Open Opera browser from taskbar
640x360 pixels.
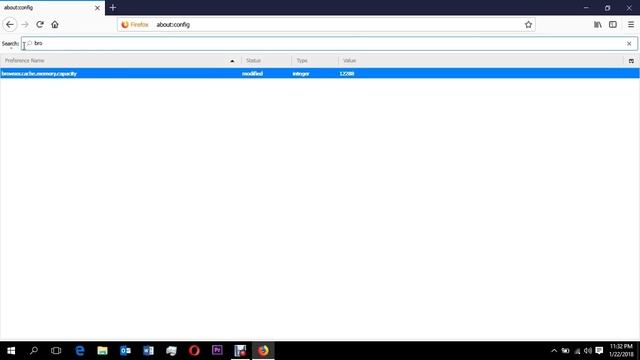[194, 351]
